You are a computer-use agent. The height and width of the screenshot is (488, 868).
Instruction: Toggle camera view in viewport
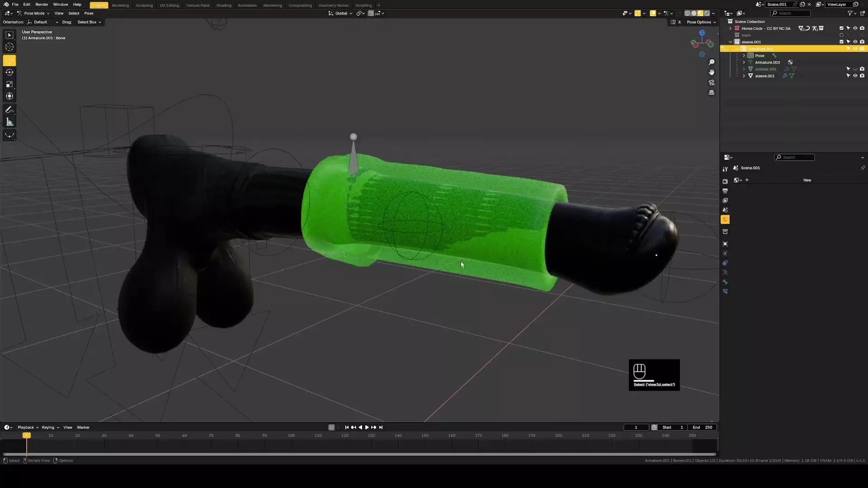pyautogui.click(x=712, y=83)
